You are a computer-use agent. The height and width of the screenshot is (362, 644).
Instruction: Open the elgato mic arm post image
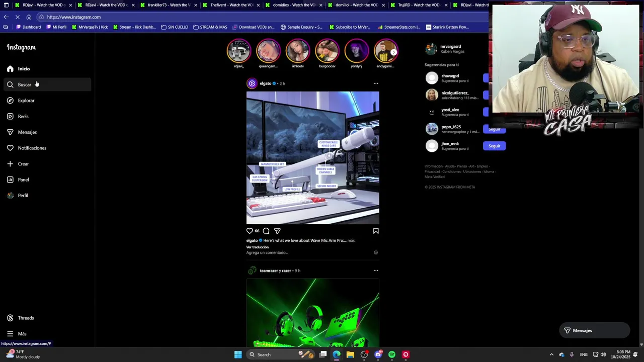click(x=312, y=158)
